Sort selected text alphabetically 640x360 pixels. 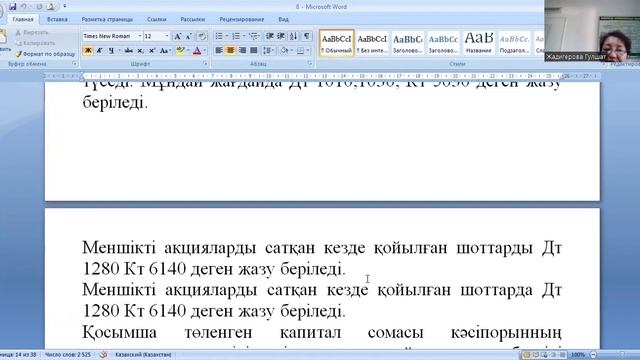coord(293,36)
